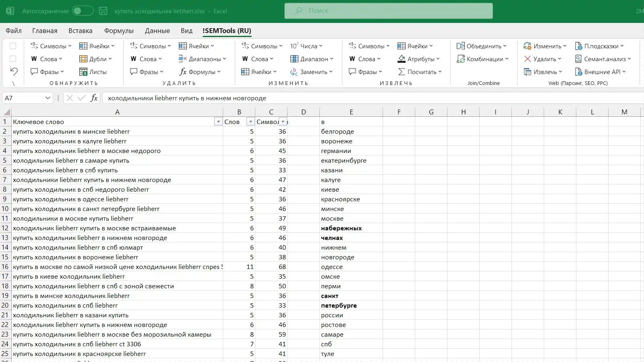Click into the Поиск search box

388,11
